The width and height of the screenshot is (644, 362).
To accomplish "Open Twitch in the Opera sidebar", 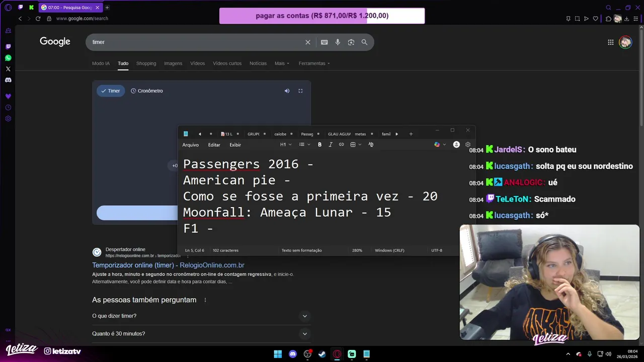I will tap(8, 47).
